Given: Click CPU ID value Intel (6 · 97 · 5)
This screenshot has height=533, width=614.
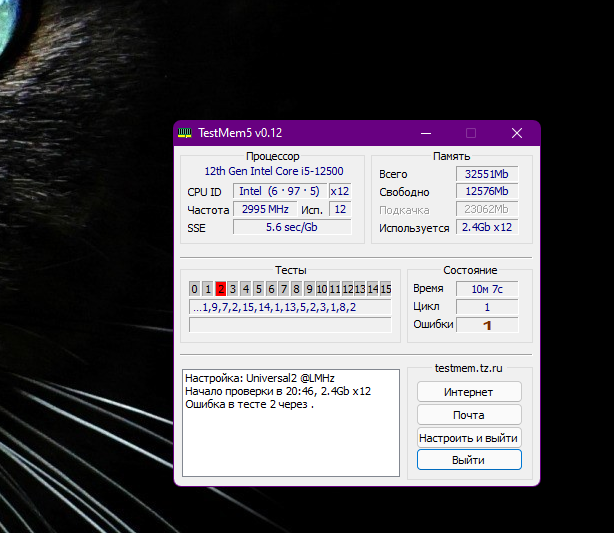Looking at the screenshot, I should point(280,191).
